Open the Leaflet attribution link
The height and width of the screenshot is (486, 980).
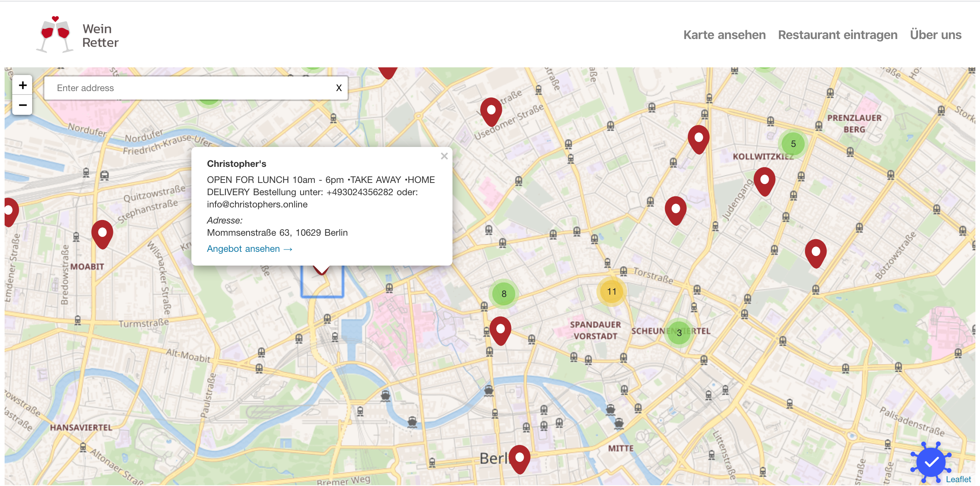958,479
